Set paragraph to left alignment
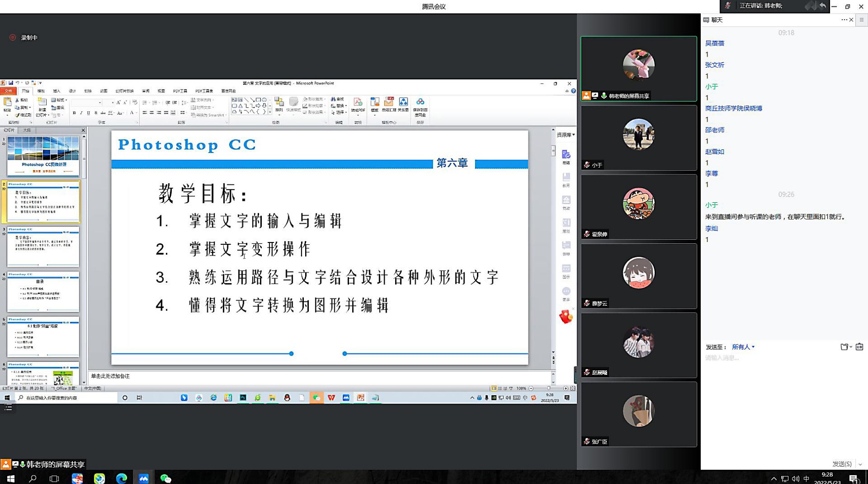 tap(145, 113)
